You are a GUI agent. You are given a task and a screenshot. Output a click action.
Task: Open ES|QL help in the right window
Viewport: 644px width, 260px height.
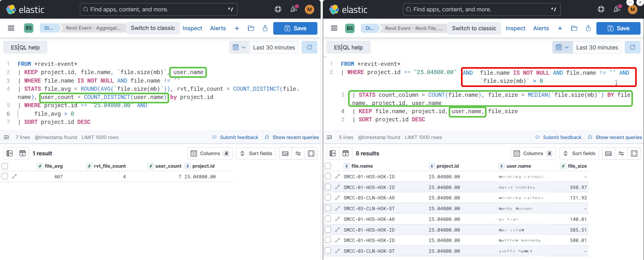(348, 47)
